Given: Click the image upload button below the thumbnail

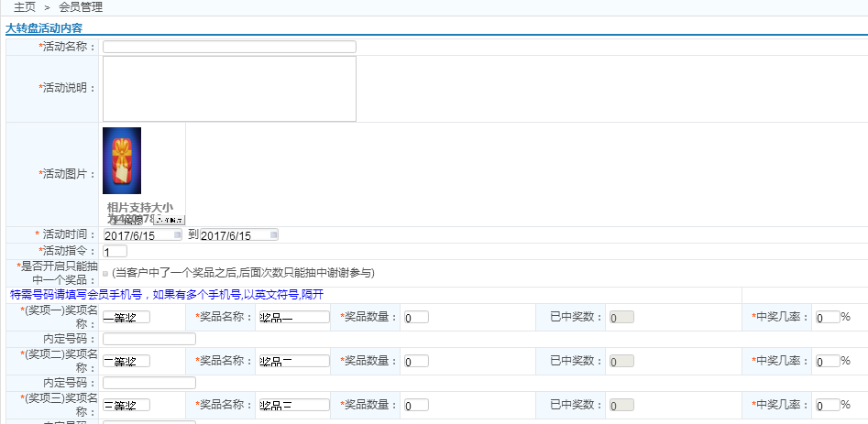Looking at the screenshot, I should pyautogui.click(x=170, y=220).
